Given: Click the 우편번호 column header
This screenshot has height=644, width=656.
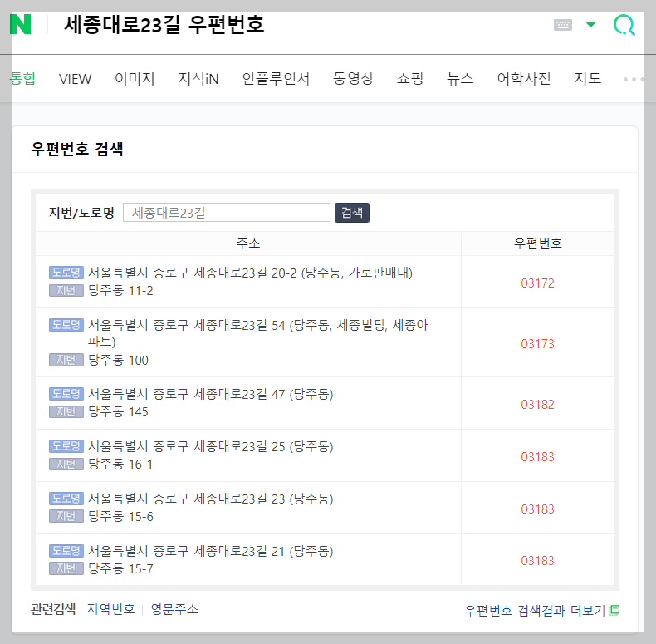Looking at the screenshot, I should [x=537, y=243].
